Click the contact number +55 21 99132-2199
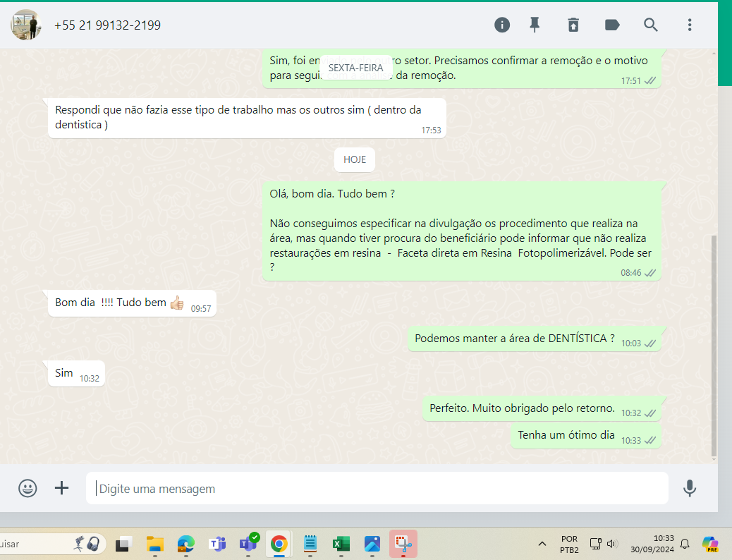Screen dimensions: 732x560 pyautogui.click(x=107, y=25)
